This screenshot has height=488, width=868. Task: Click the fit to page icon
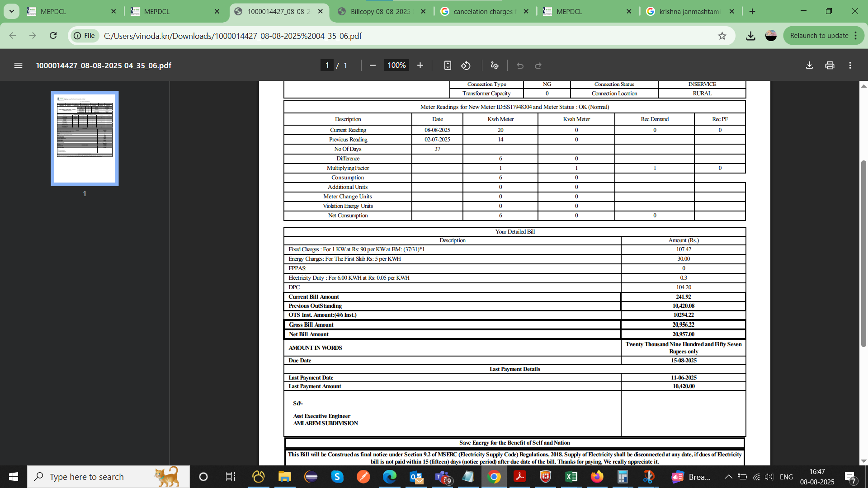(x=448, y=66)
